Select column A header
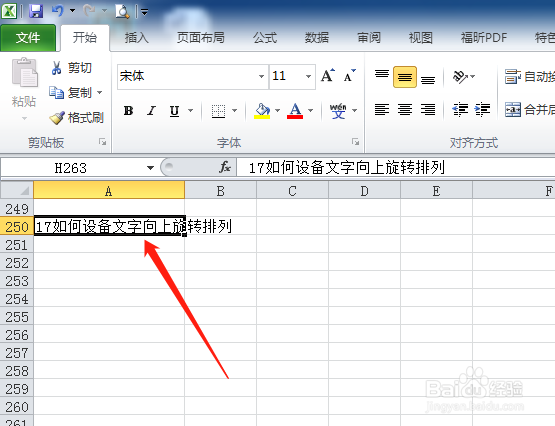 point(109,191)
